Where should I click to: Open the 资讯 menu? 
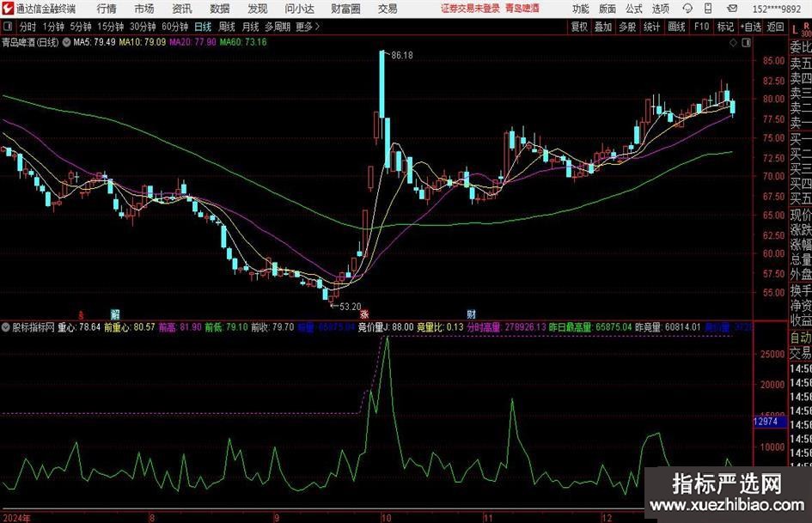point(182,9)
